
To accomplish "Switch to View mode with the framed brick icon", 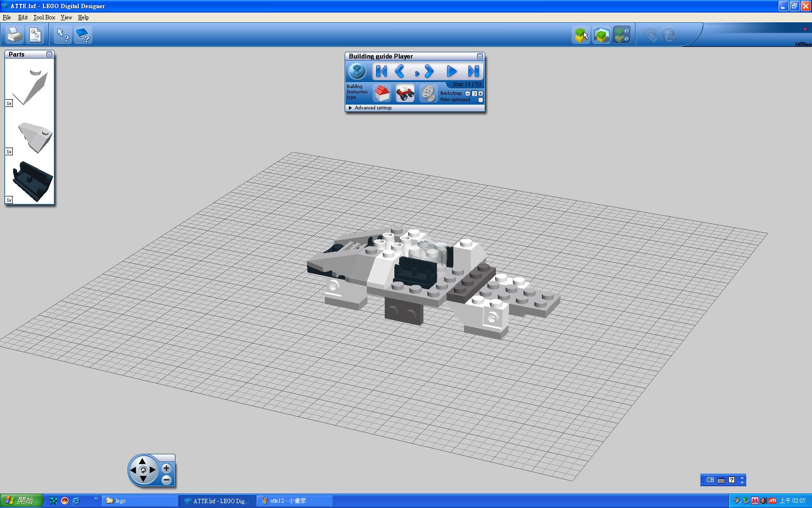I will point(601,35).
